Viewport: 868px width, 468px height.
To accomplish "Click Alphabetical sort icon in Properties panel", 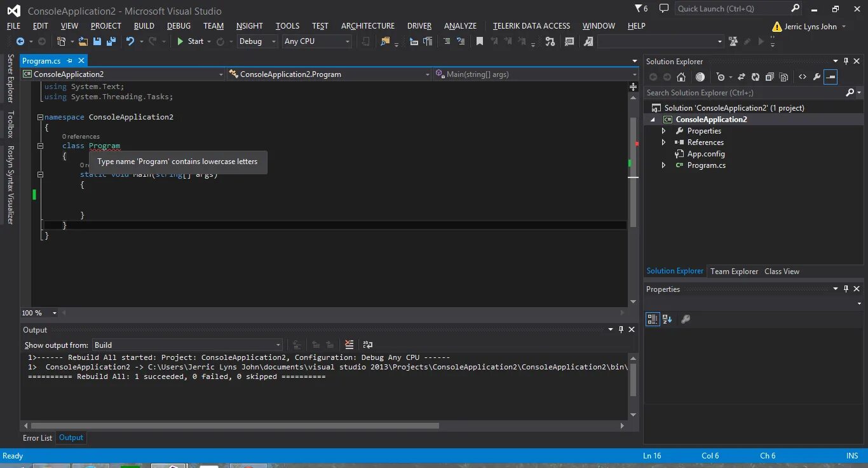I will [667, 319].
